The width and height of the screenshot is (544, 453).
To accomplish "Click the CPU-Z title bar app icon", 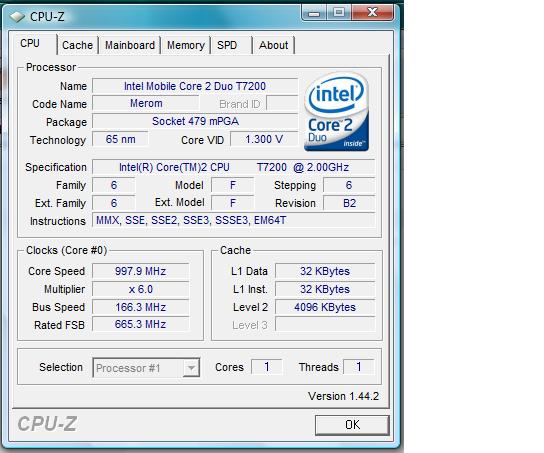I will tap(17, 17).
